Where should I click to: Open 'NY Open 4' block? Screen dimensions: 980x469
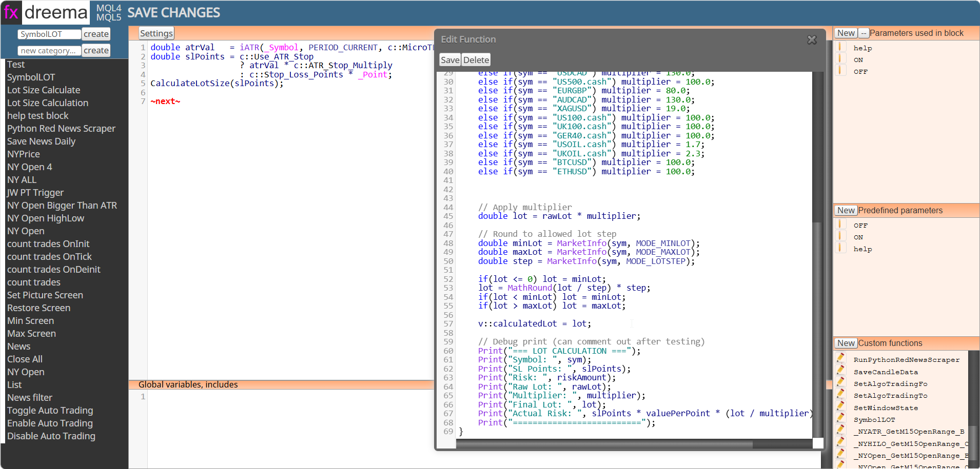pos(29,167)
